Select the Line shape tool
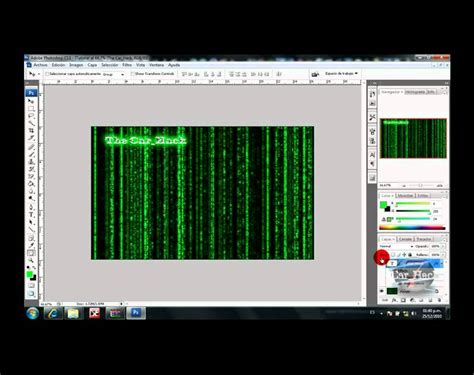The width and height of the screenshot is (474, 375). click(x=31, y=230)
